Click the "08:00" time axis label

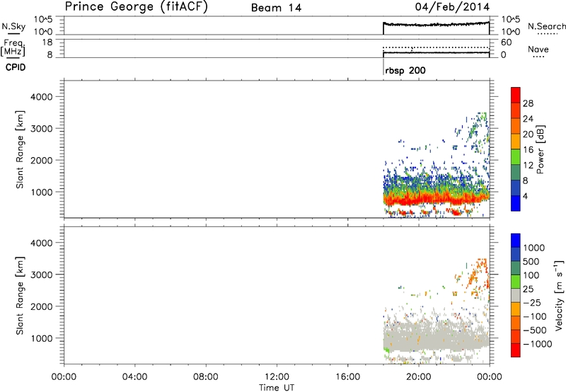click(x=206, y=377)
